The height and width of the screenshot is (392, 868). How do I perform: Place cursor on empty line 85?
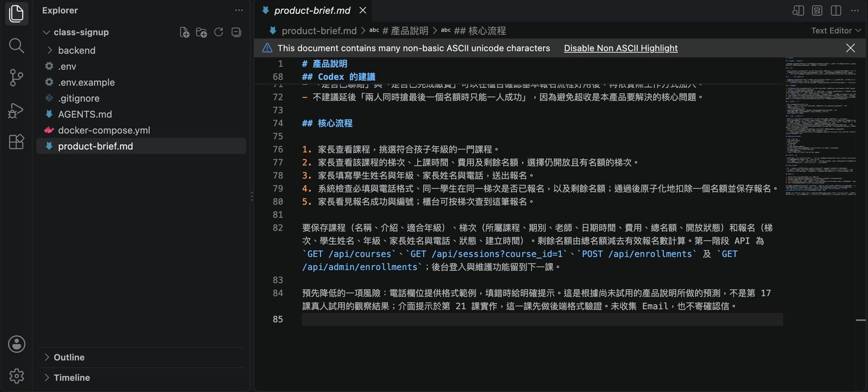point(542,319)
